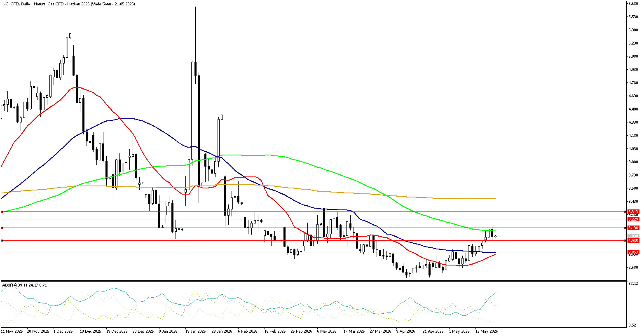The height and width of the screenshot is (336, 644).
Task: Click the 5.680 price axis label
Action: pyautogui.click(x=633, y=4)
